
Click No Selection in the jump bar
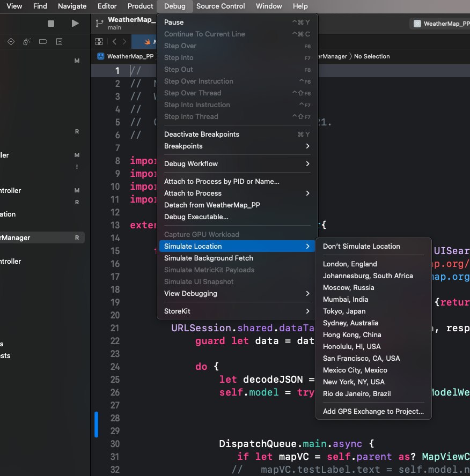pos(372,56)
